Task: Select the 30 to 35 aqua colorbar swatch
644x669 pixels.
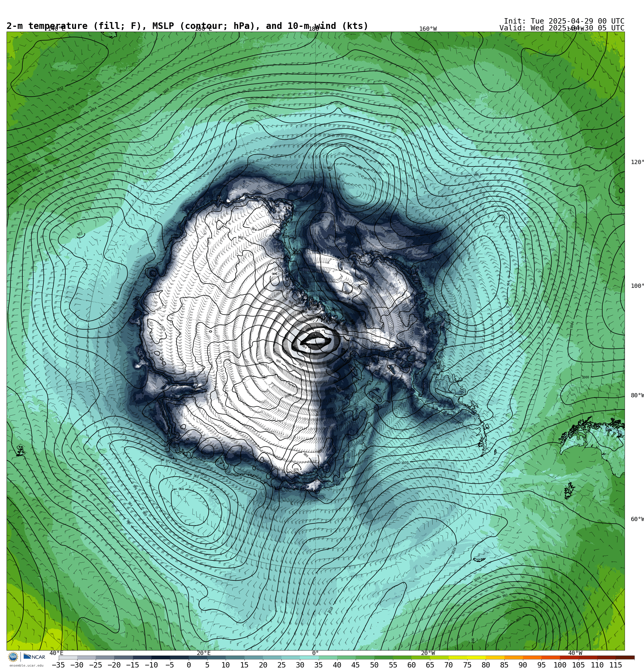Action: point(309,657)
